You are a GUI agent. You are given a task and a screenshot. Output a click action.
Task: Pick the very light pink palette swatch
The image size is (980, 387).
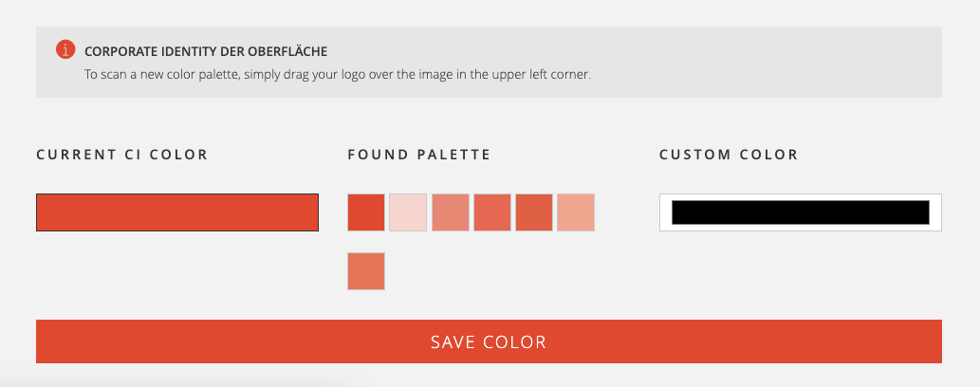click(408, 212)
